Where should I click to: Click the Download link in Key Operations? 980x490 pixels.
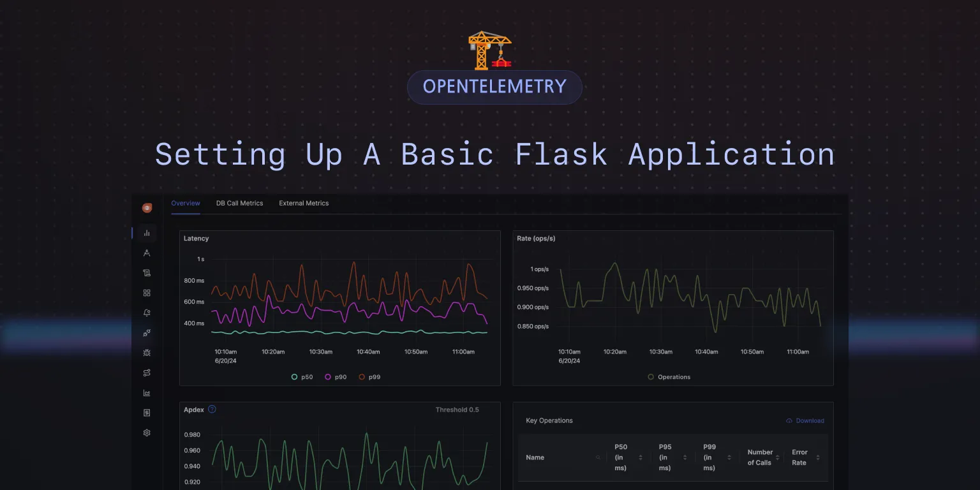805,421
